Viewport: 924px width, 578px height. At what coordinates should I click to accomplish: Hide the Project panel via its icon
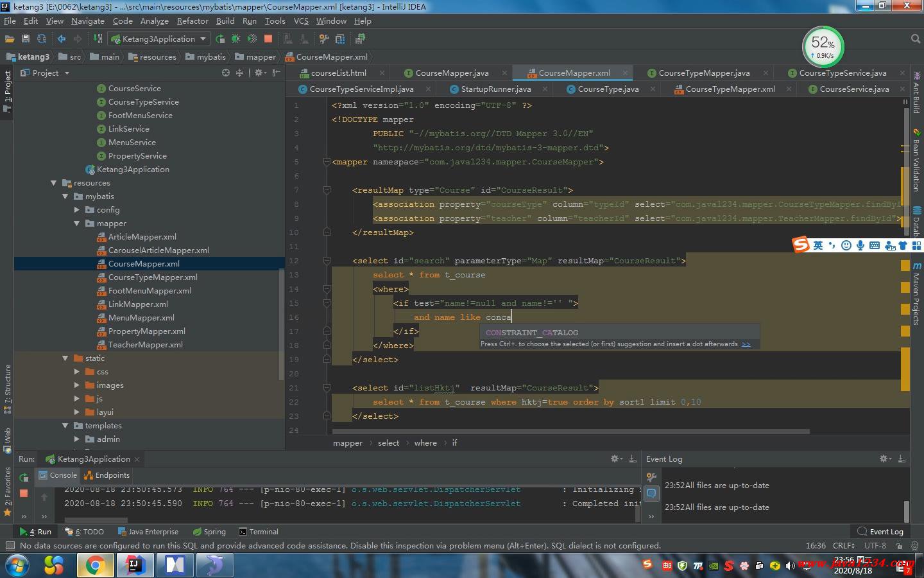click(276, 73)
